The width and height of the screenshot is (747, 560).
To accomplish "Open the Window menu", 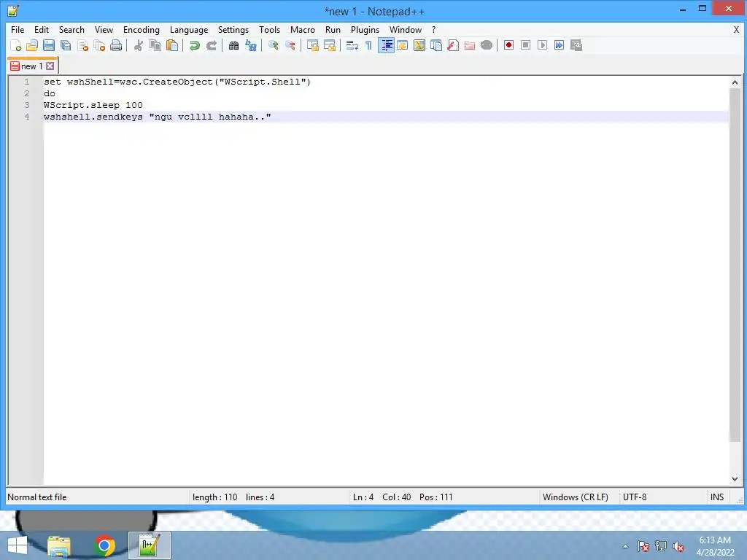I will click(406, 29).
